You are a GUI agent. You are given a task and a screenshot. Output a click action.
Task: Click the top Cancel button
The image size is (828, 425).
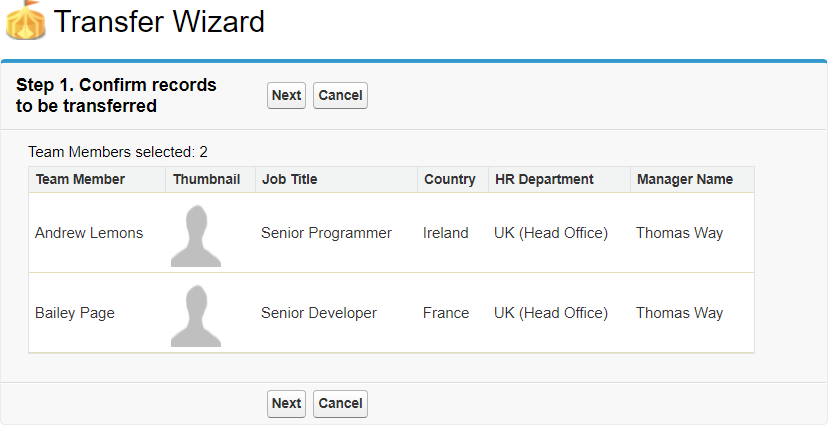tap(340, 95)
